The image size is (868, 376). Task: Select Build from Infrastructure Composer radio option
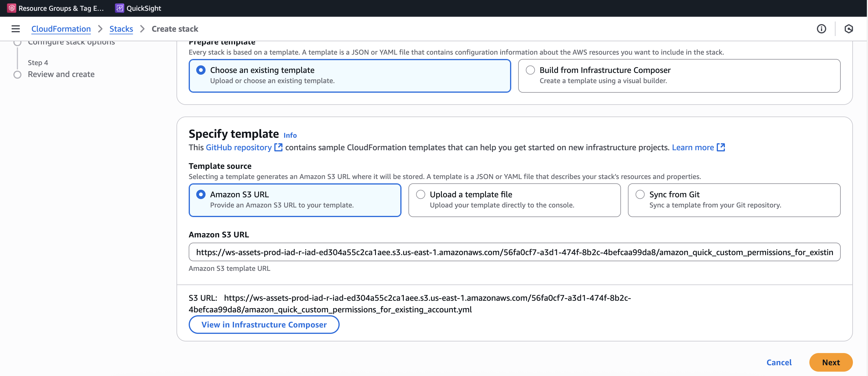pos(530,70)
